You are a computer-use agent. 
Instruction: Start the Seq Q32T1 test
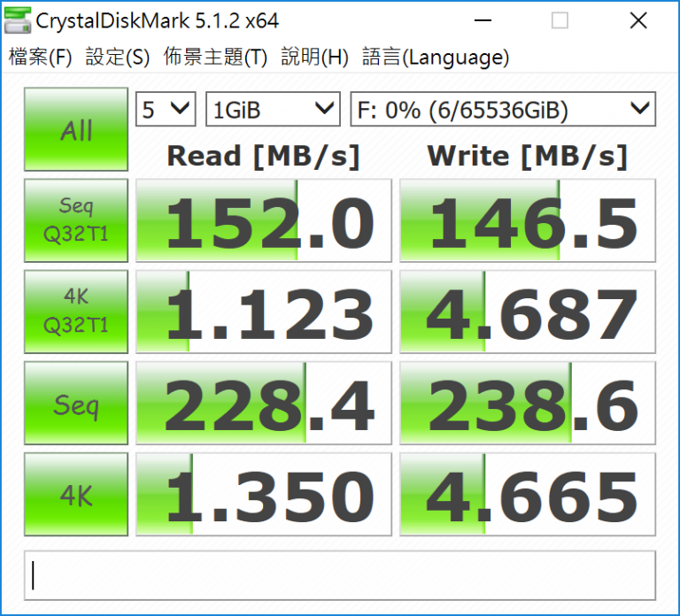coord(76,220)
